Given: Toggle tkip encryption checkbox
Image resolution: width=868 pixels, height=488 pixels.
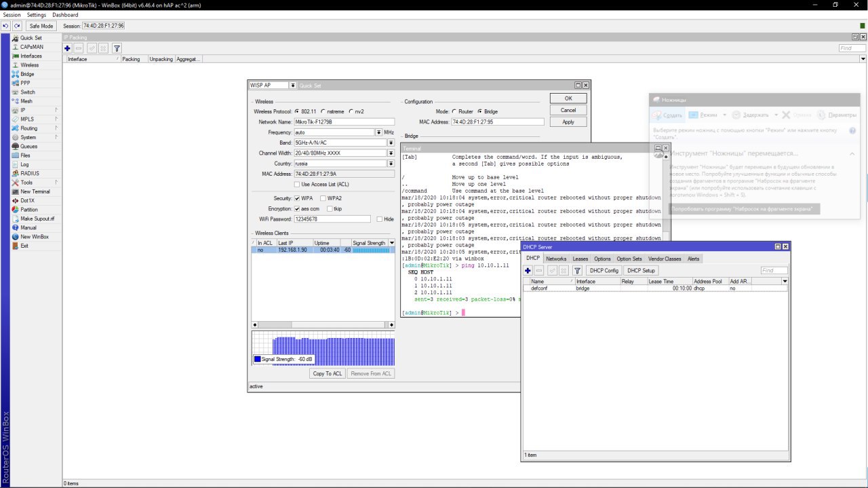Looking at the screenshot, I should (x=330, y=208).
